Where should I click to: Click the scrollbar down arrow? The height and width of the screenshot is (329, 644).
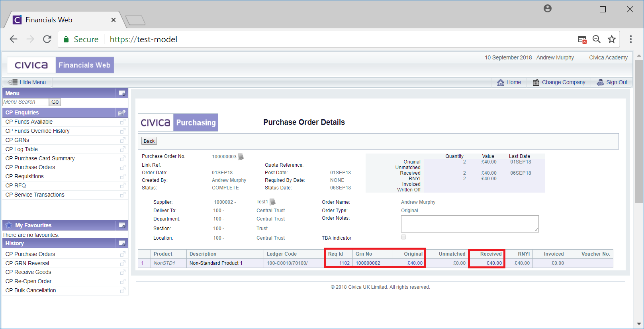tap(639, 324)
